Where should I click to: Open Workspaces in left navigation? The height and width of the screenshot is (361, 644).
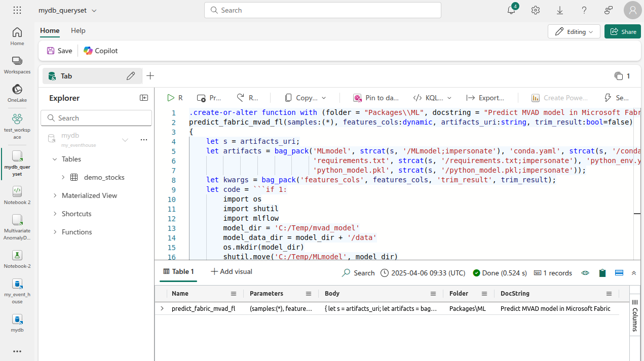17,65
